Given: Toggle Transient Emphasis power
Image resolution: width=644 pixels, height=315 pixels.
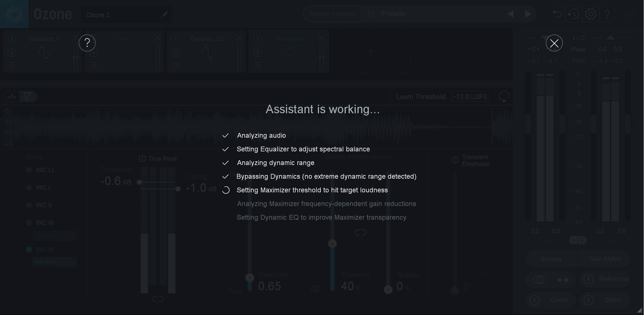Looking at the screenshot, I should [455, 160].
